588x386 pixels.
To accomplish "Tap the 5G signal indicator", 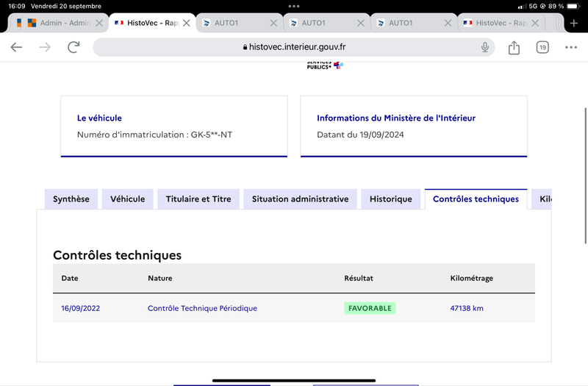I will coord(533,6).
